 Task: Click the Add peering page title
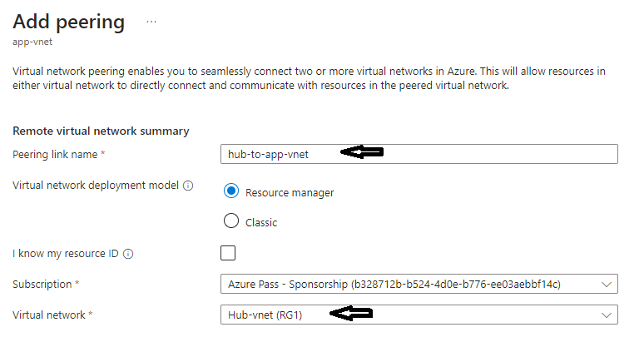coord(69,22)
